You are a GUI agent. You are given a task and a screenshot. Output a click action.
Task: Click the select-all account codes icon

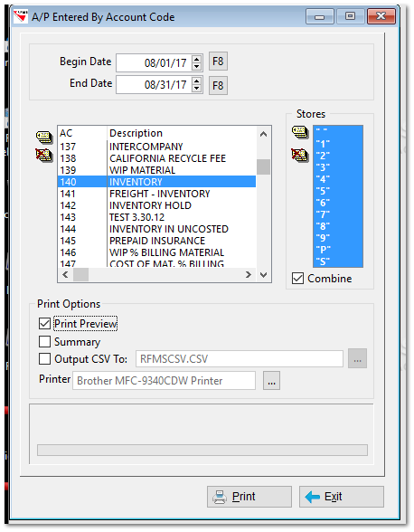point(44,137)
